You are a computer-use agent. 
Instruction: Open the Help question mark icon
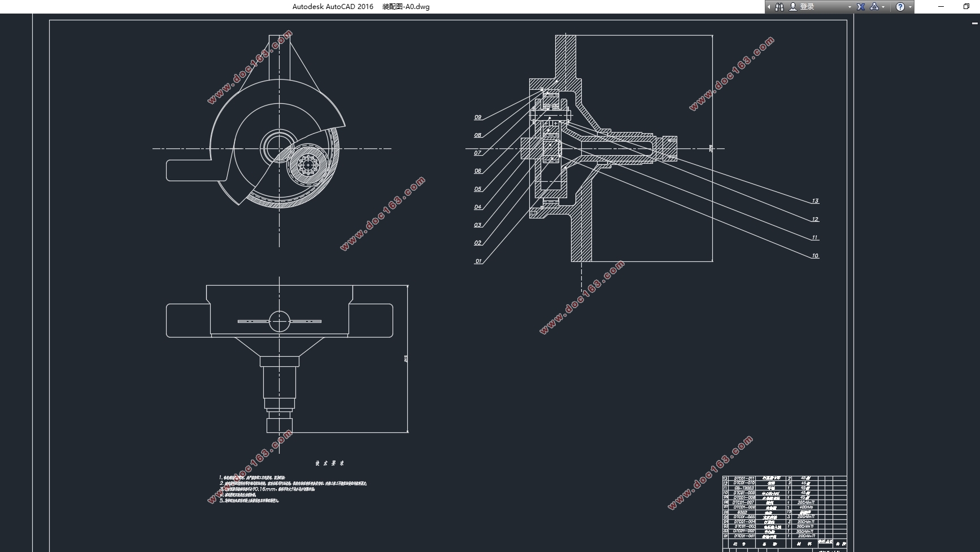(x=900, y=7)
